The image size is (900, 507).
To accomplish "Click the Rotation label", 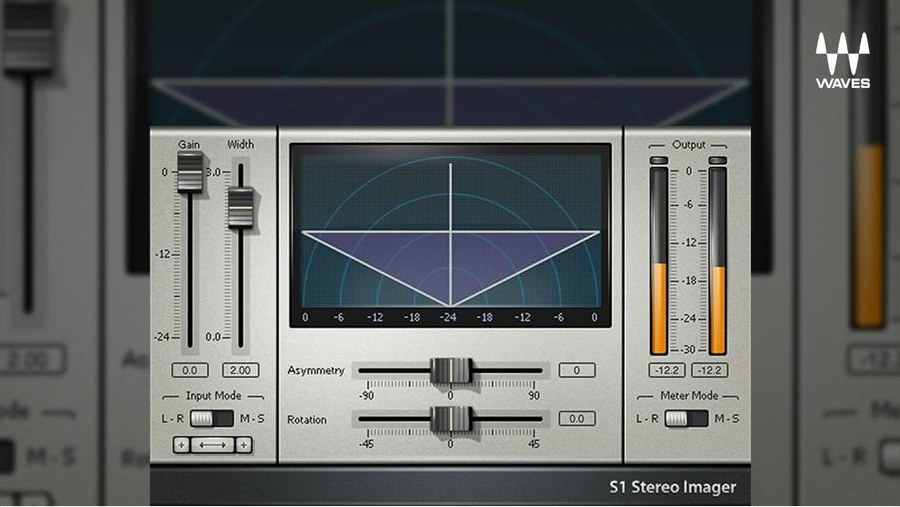I will pyautogui.click(x=307, y=420).
